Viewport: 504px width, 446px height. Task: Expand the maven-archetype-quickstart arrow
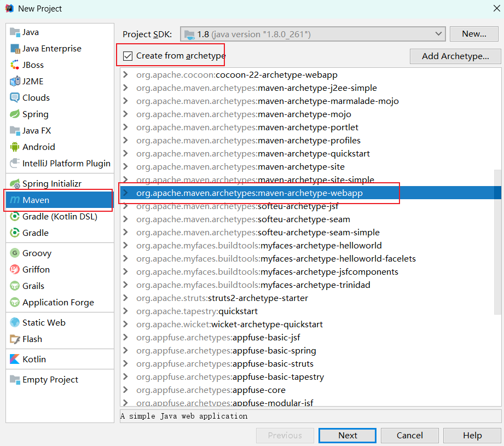tap(126, 154)
